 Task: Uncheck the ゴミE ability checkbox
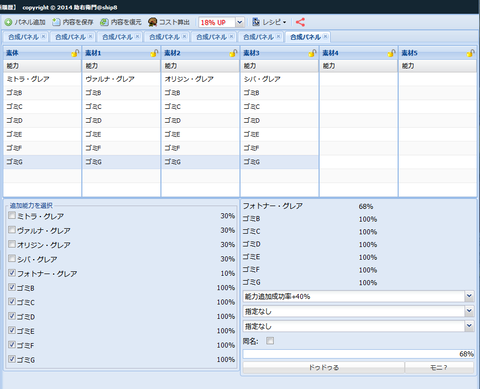pos(12,330)
